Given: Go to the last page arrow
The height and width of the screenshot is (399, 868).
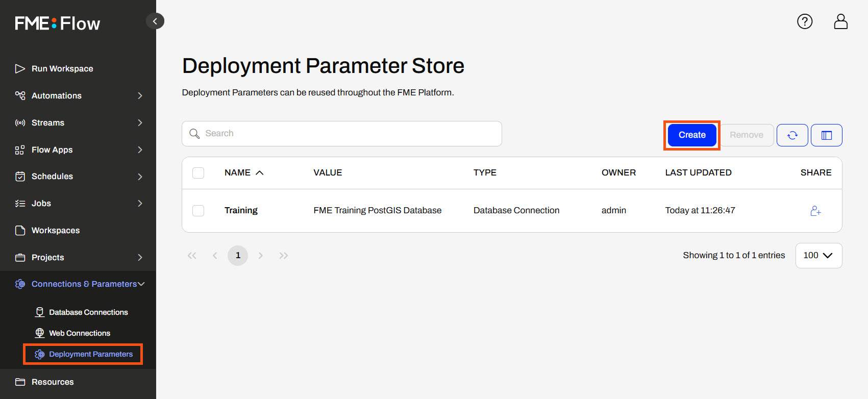Looking at the screenshot, I should click(284, 256).
